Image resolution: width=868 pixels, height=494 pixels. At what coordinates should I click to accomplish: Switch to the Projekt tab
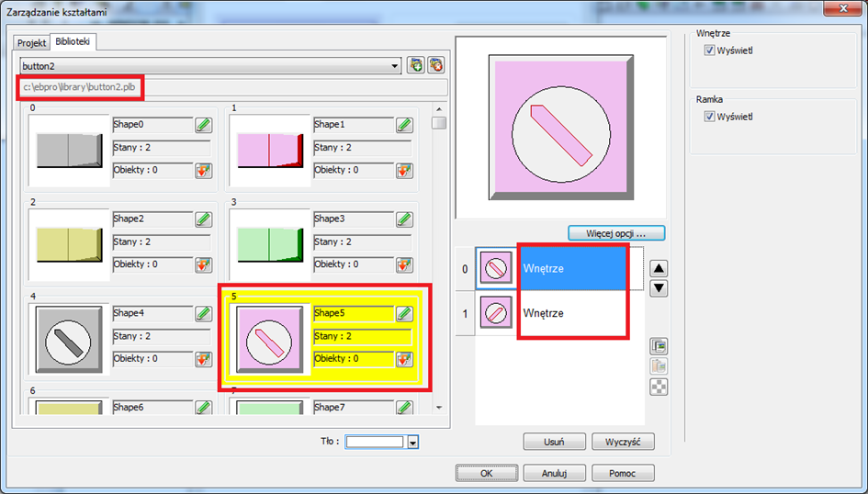31,43
